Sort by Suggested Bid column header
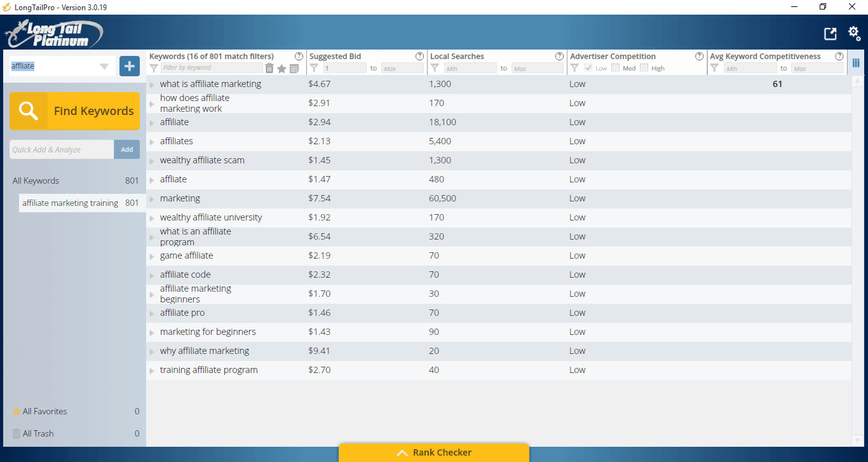The width and height of the screenshot is (868, 462). click(x=335, y=56)
